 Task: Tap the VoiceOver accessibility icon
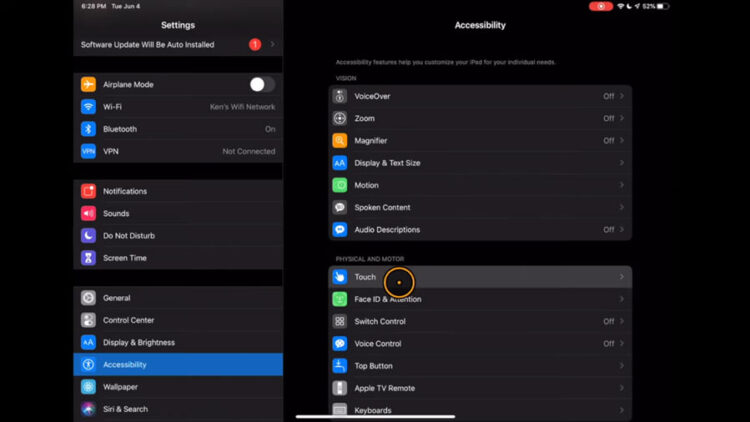(340, 96)
